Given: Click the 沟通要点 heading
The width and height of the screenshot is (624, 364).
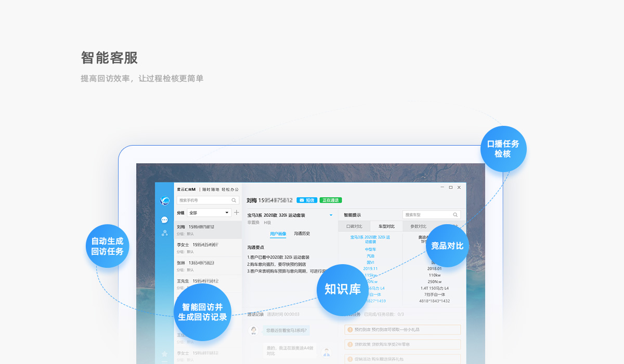Looking at the screenshot, I should point(255,247).
